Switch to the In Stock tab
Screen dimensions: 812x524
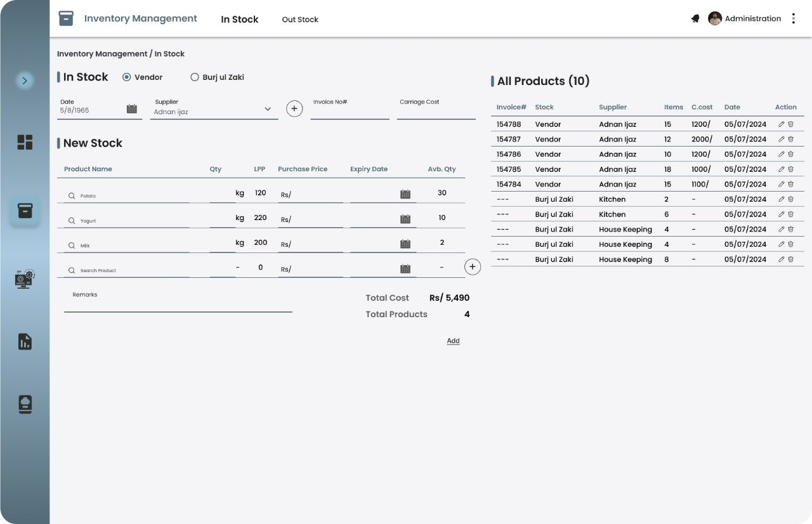(240, 20)
